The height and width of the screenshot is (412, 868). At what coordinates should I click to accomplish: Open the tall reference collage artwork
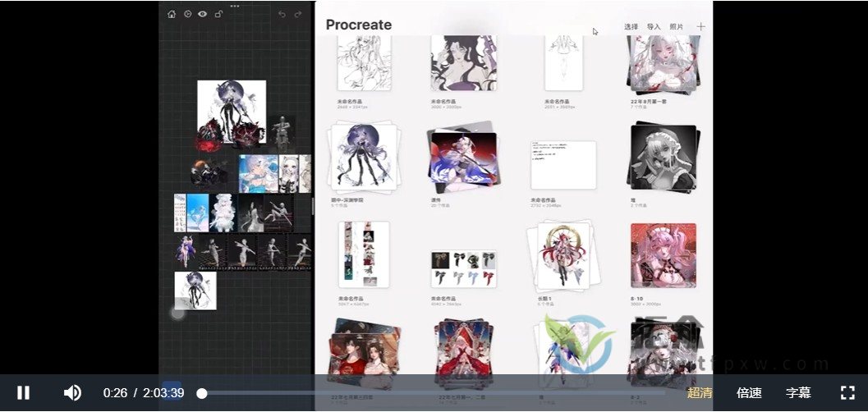click(x=364, y=254)
